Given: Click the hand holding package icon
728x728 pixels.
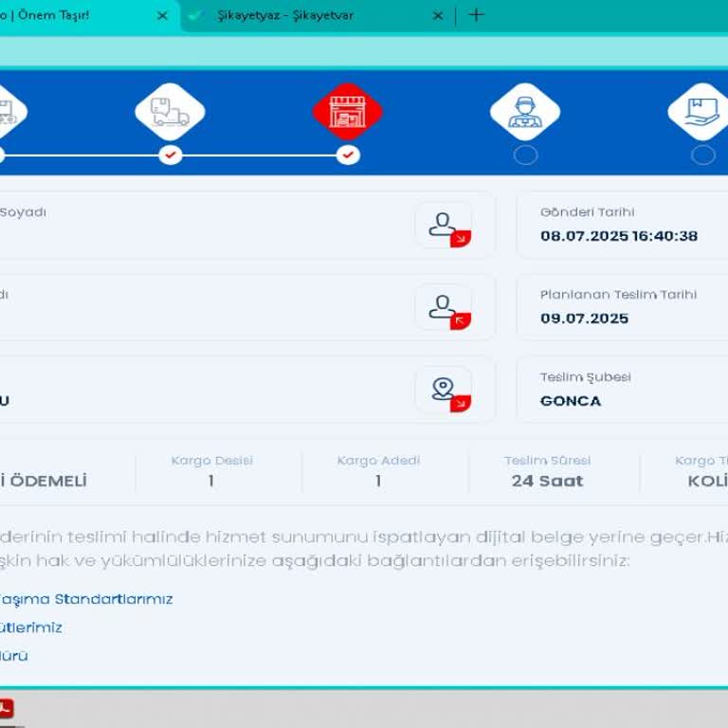Looking at the screenshot, I should [x=701, y=112].
